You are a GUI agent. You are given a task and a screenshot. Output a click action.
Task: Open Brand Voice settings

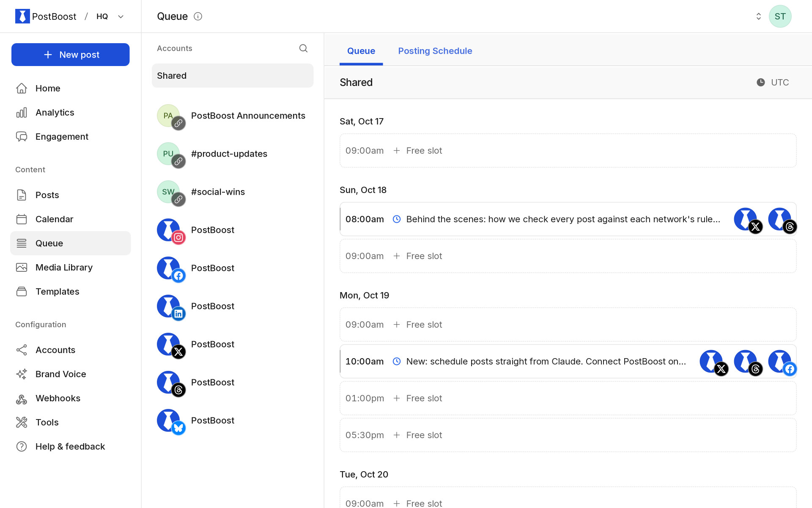coord(70,374)
